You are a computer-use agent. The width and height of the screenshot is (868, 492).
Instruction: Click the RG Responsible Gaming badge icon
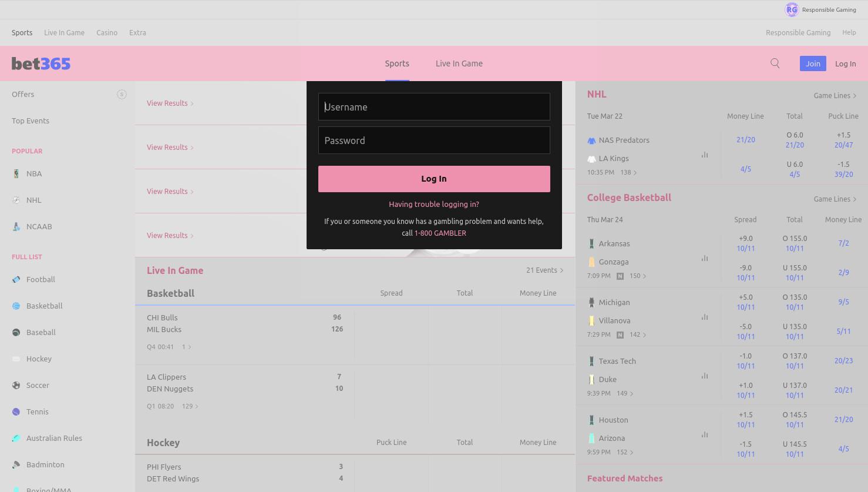point(792,9)
